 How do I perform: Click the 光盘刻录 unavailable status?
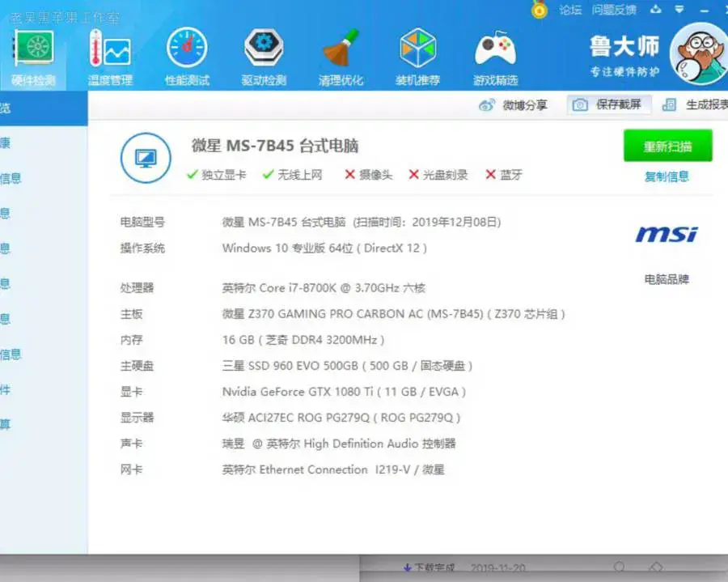[x=438, y=175]
